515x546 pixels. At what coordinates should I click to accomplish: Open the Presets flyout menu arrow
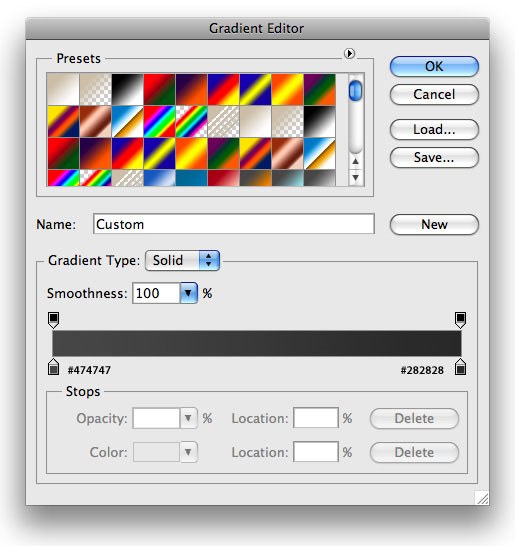coord(349,53)
